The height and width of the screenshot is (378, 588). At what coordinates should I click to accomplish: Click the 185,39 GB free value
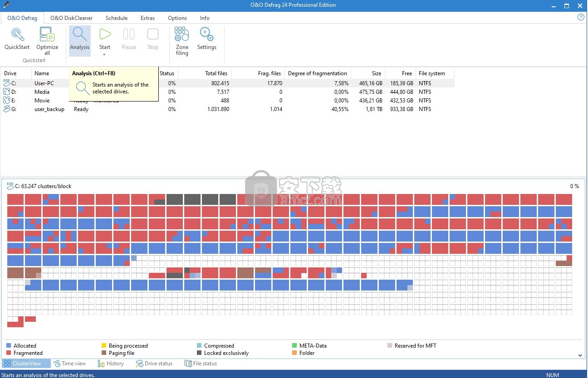click(401, 83)
